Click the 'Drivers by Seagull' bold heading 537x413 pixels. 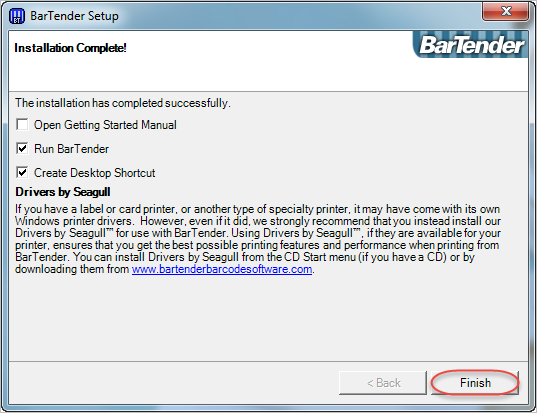[x=63, y=192]
